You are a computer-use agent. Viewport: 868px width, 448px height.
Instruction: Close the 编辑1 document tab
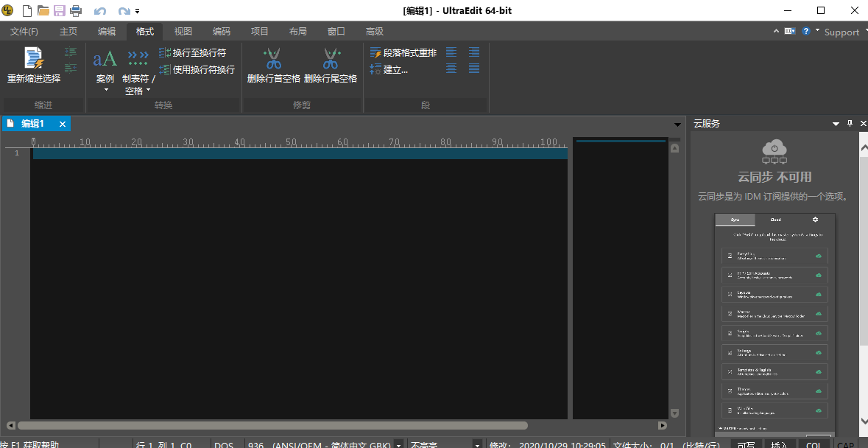(63, 124)
